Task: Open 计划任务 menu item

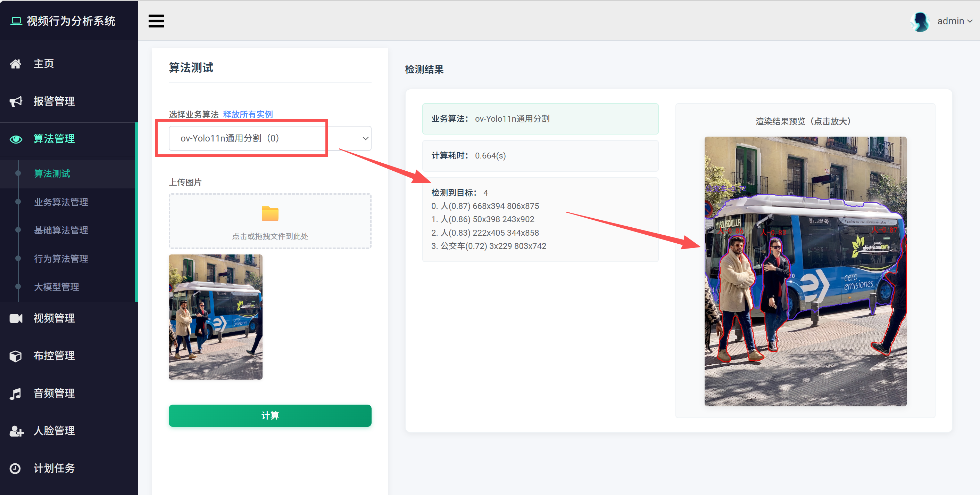Action: (x=69, y=468)
